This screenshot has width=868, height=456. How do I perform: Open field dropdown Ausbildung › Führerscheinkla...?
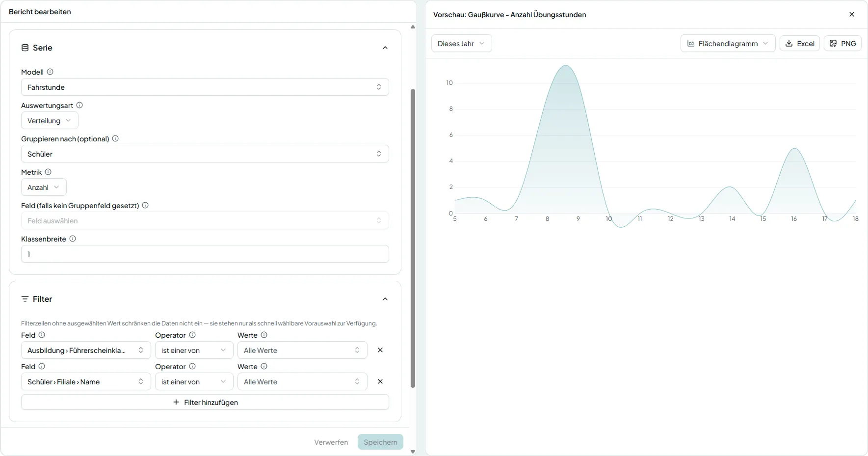86,350
